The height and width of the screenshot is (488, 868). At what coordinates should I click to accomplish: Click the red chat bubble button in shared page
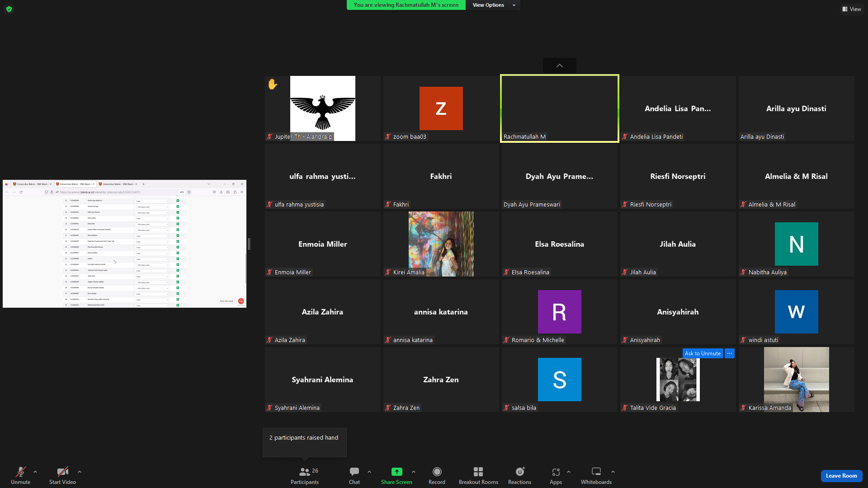click(241, 301)
